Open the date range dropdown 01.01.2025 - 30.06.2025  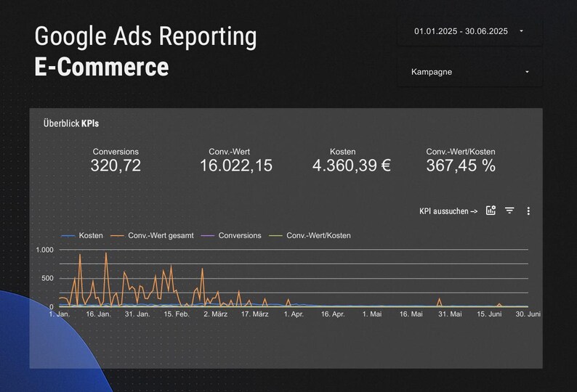(469, 31)
